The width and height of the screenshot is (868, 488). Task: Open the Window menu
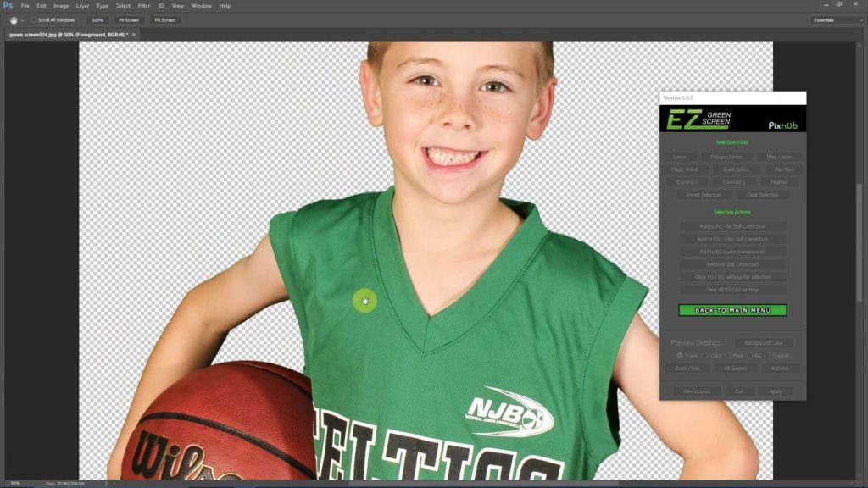202,6
